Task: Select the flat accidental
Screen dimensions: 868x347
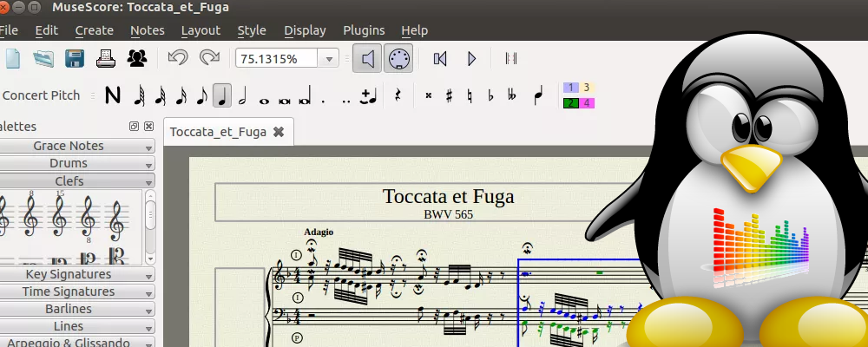Action: tap(490, 95)
